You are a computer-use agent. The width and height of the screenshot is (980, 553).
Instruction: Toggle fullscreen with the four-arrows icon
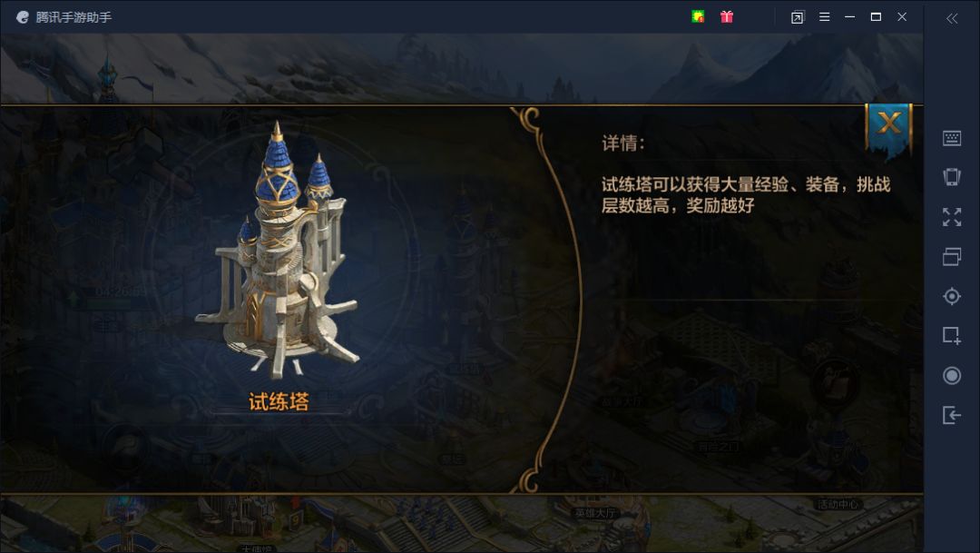[x=951, y=217]
